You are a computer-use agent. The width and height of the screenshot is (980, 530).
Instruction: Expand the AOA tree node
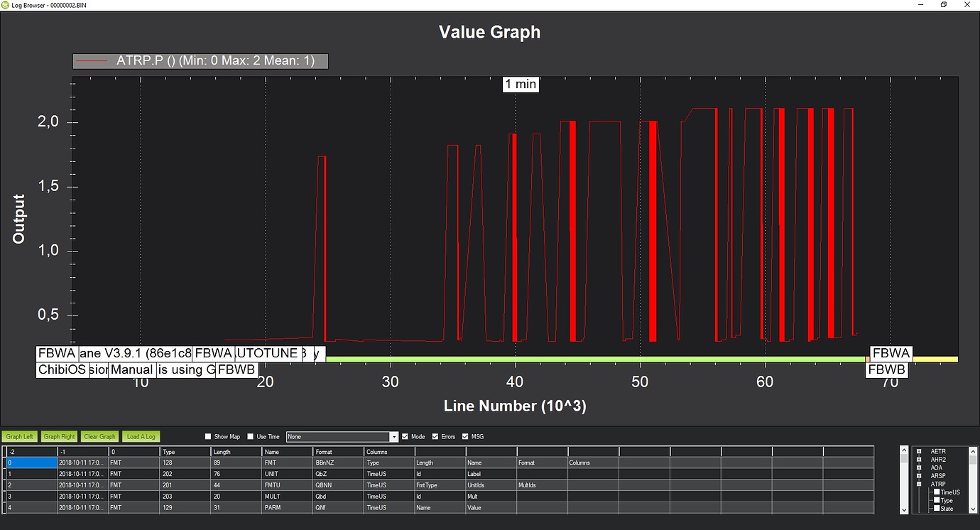coord(919,467)
